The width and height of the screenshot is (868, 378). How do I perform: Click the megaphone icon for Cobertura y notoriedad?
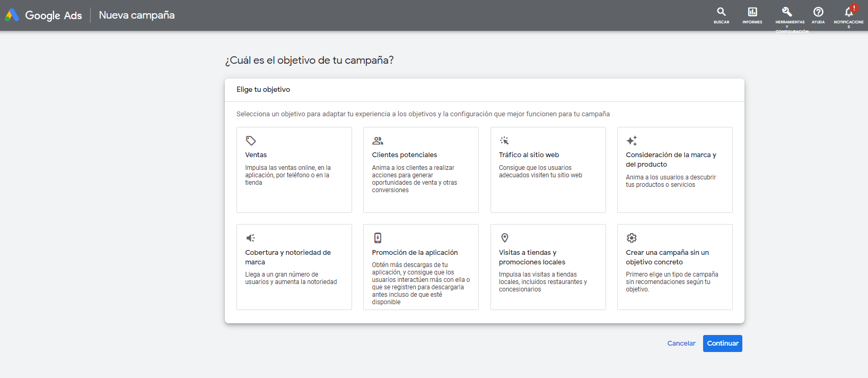pyautogui.click(x=251, y=238)
